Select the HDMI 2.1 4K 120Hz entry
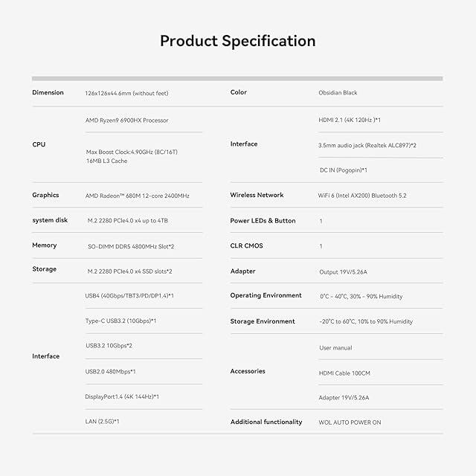Image resolution: width=476 pixels, height=476 pixels. (x=350, y=120)
